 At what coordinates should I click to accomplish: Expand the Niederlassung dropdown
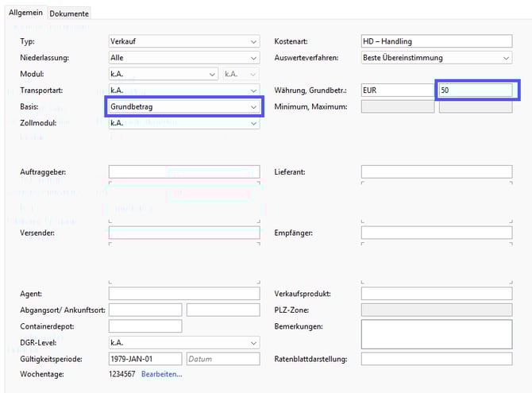click(x=183, y=58)
